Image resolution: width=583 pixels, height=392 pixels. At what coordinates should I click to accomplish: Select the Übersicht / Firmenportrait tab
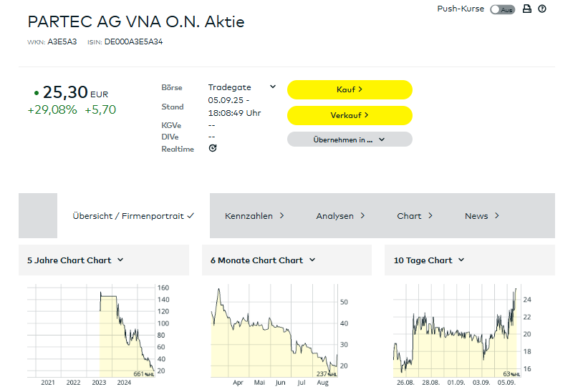point(133,216)
